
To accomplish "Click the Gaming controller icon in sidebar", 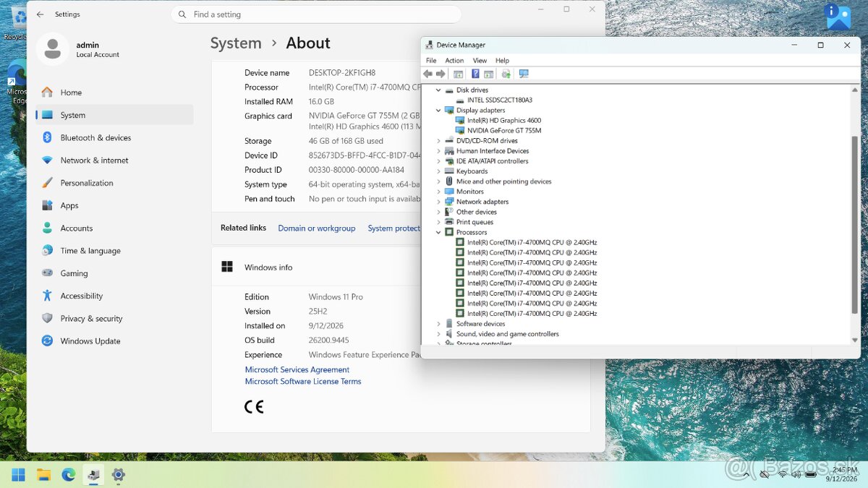I will [47, 273].
